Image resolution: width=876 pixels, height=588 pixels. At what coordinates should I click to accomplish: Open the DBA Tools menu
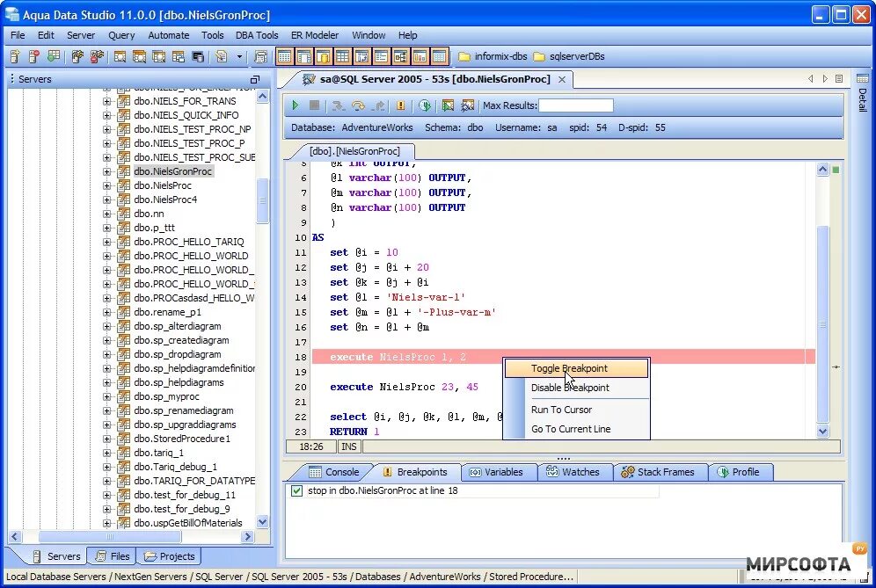coord(257,35)
